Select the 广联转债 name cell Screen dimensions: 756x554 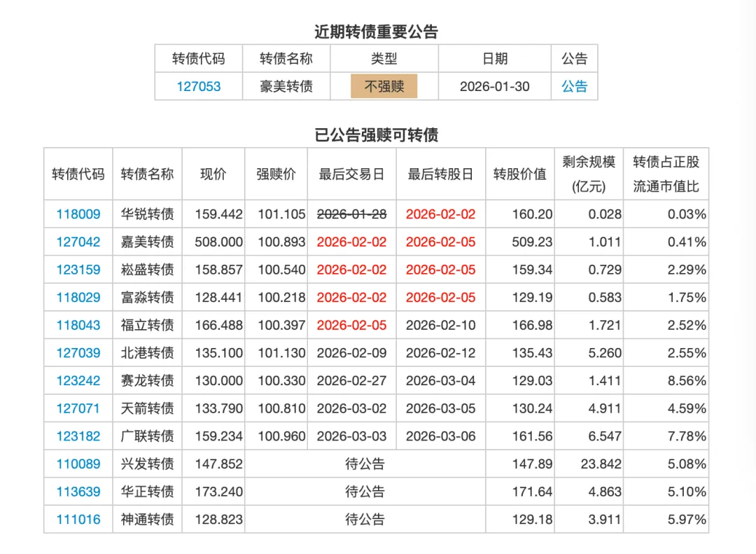coord(147,436)
